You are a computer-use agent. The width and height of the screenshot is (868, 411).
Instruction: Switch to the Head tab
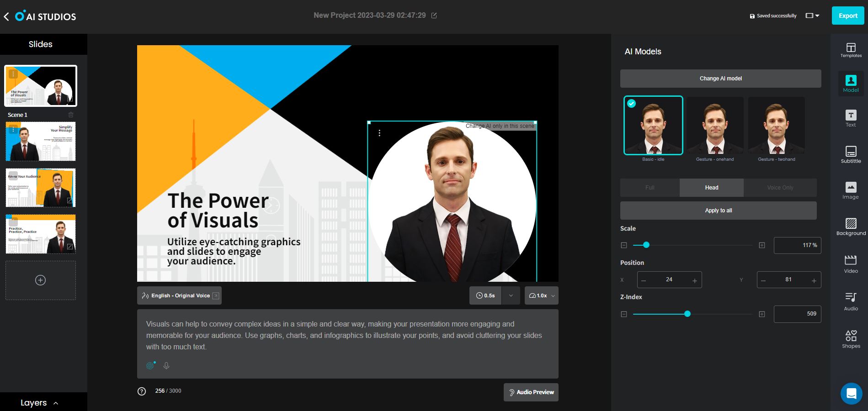711,187
